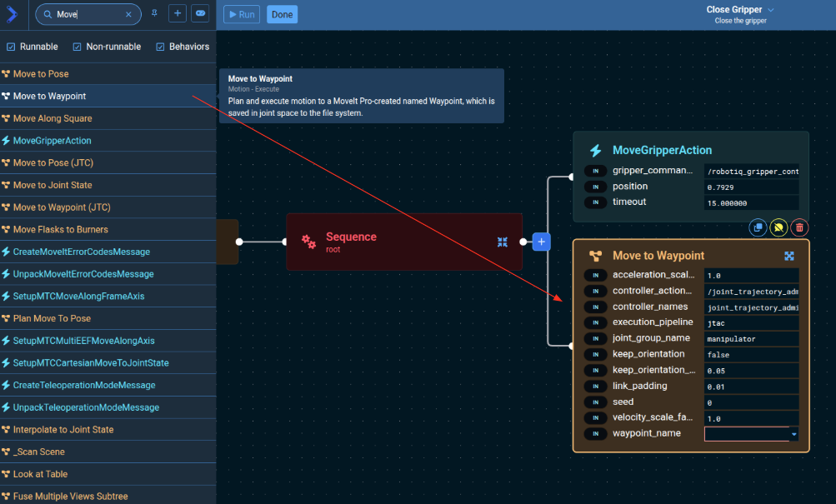
Task: Click the yellow circular node icon
Action: click(778, 227)
